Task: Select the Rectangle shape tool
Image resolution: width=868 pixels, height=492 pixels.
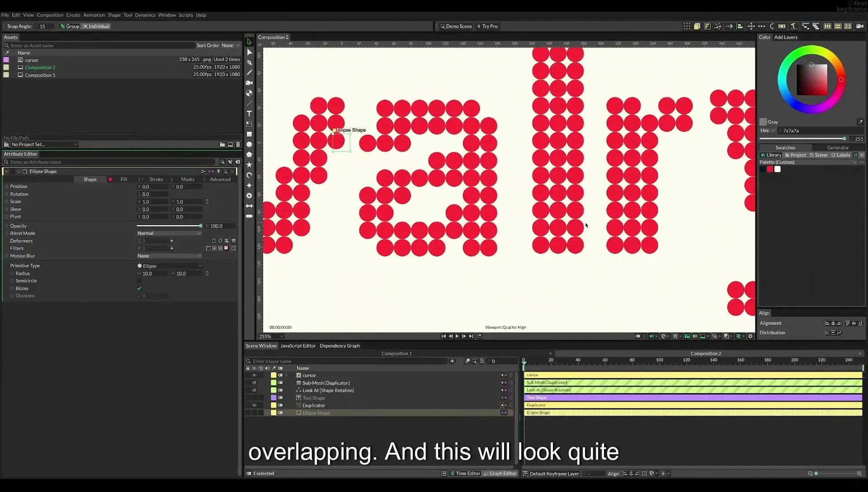Action: pos(249,134)
